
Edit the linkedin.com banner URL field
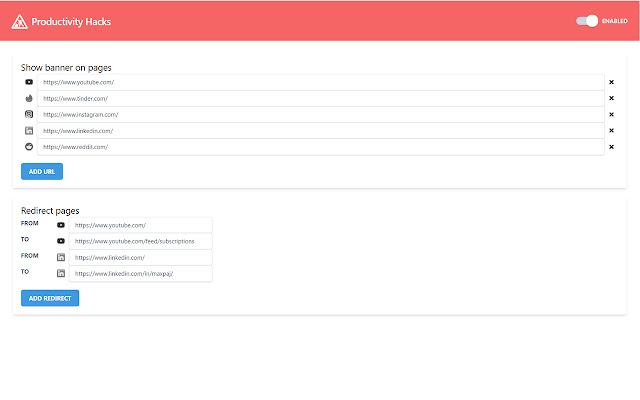pyautogui.click(x=321, y=131)
